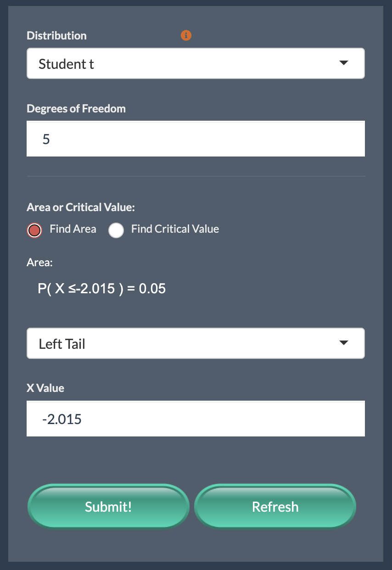392x570 pixels.
Task: Click the Distribution heading label
Action: pos(56,35)
